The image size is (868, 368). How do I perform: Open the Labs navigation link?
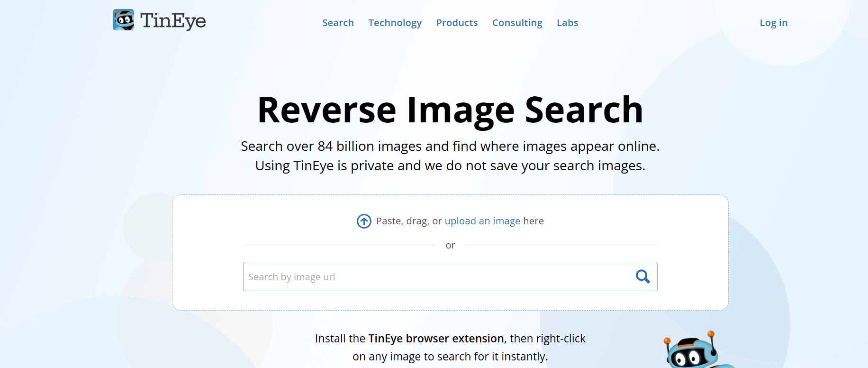tap(567, 23)
